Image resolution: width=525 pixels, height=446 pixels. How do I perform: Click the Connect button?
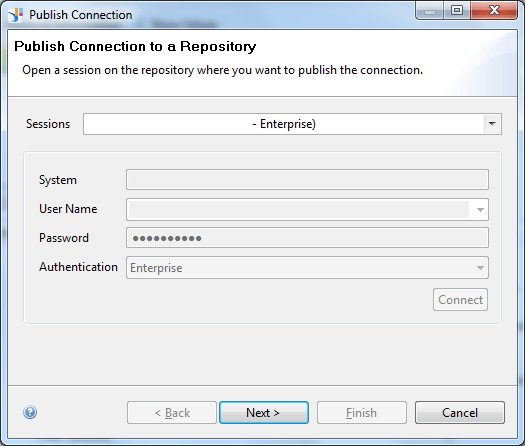pos(460,300)
